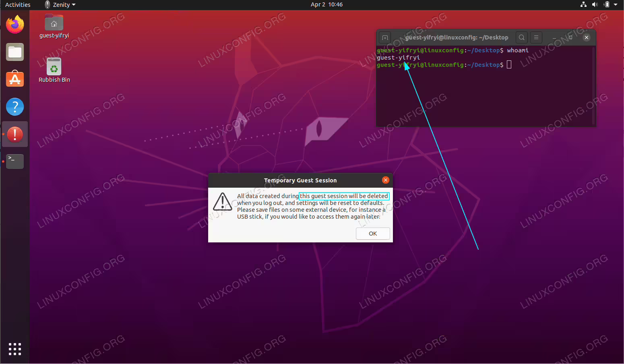Screen dimensions: 624x364
Task: Select the red Zenity warning dock icon
Action: [15, 134]
